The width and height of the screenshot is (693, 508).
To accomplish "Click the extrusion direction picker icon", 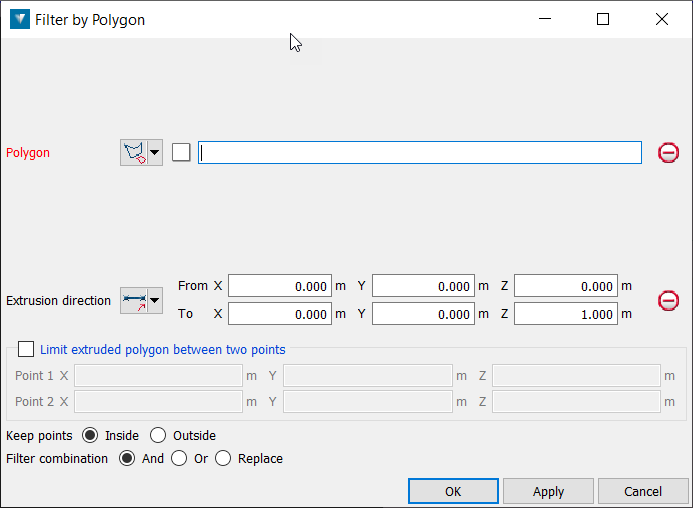I will tap(134, 301).
